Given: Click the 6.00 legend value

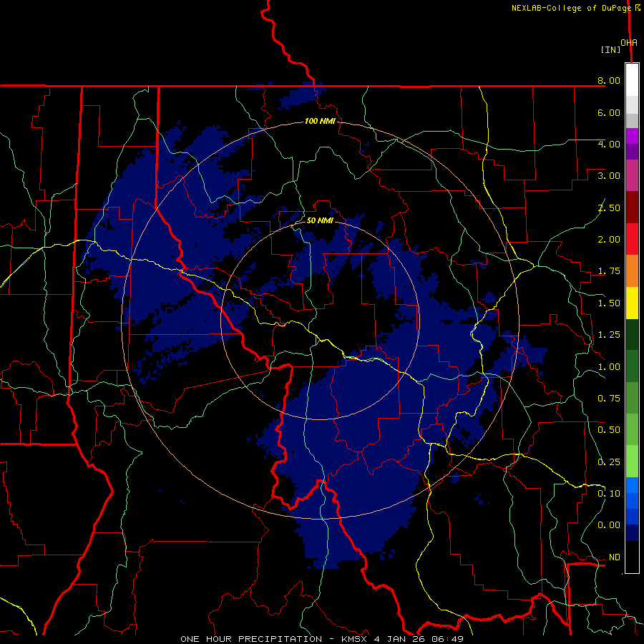Looking at the screenshot, I should [x=609, y=112].
